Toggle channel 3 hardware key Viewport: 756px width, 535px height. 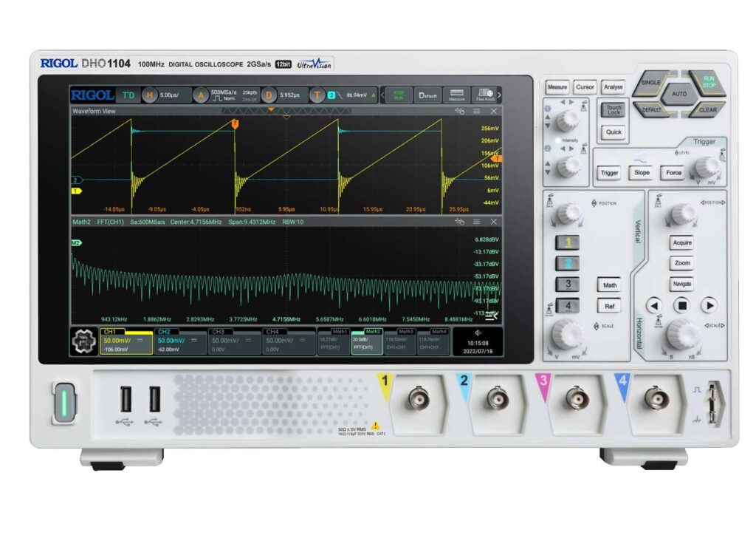coord(568,284)
